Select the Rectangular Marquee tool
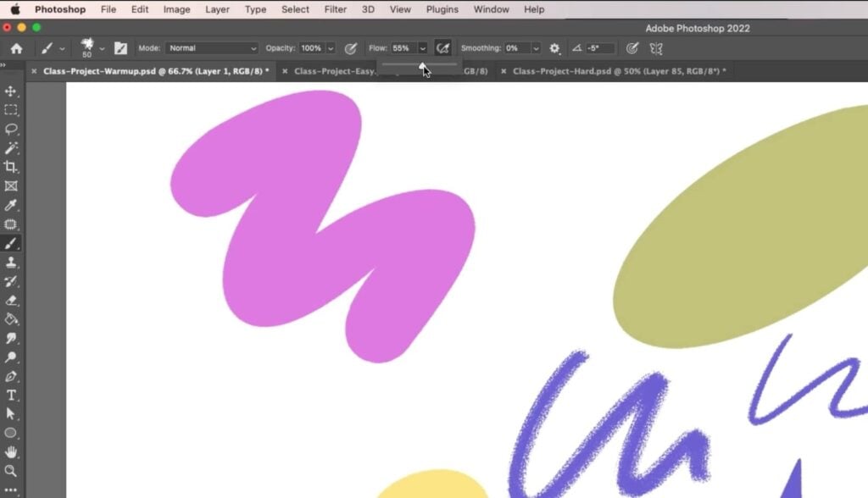 10,110
